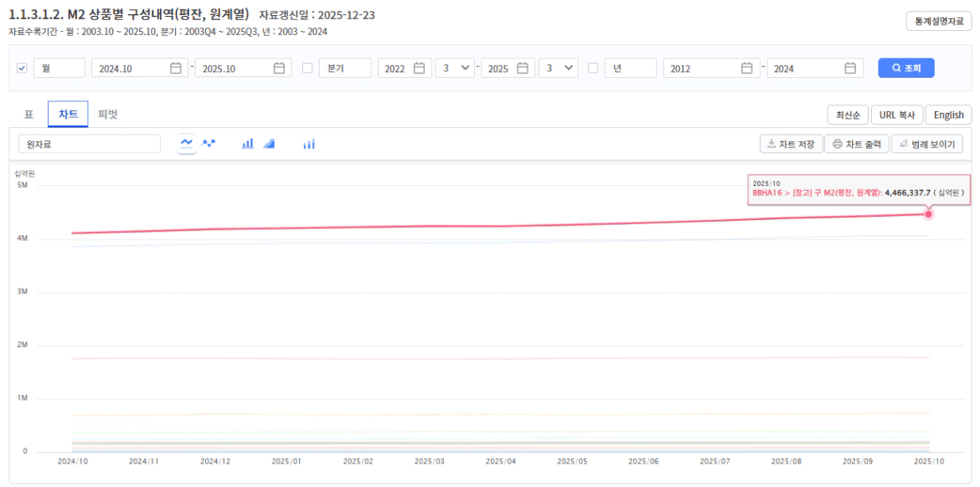This screenshot has height=487, width=980.
Task: Enable the 년 (yearly) checkbox
Action: point(593,69)
